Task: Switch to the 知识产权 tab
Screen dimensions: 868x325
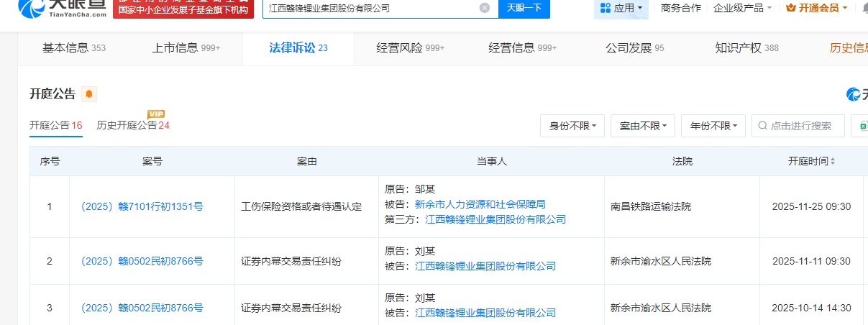Action: coord(747,48)
